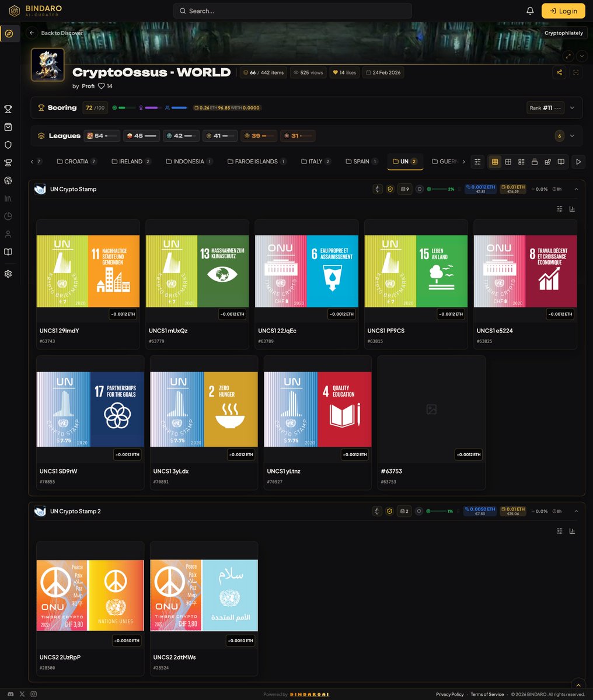593x700 pixels.
Task: Expand the Leagues panel
Action: pos(572,136)
